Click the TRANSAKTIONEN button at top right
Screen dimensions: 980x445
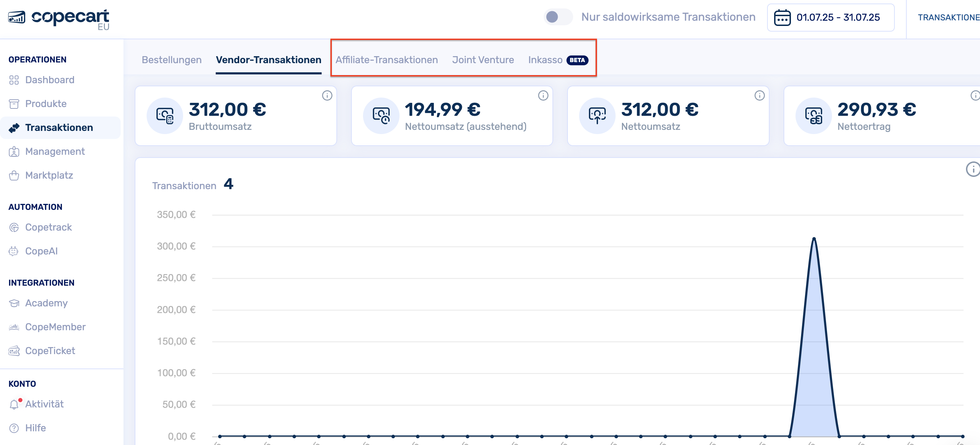pos(948,18)
